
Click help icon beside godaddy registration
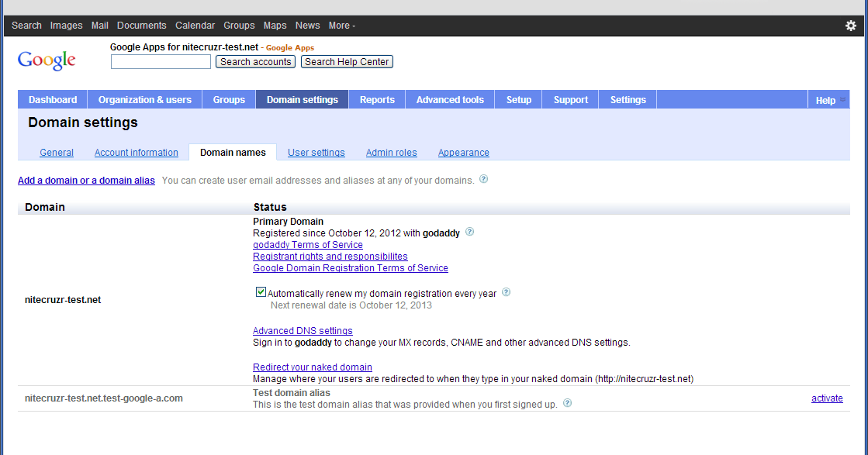point(469,232)
